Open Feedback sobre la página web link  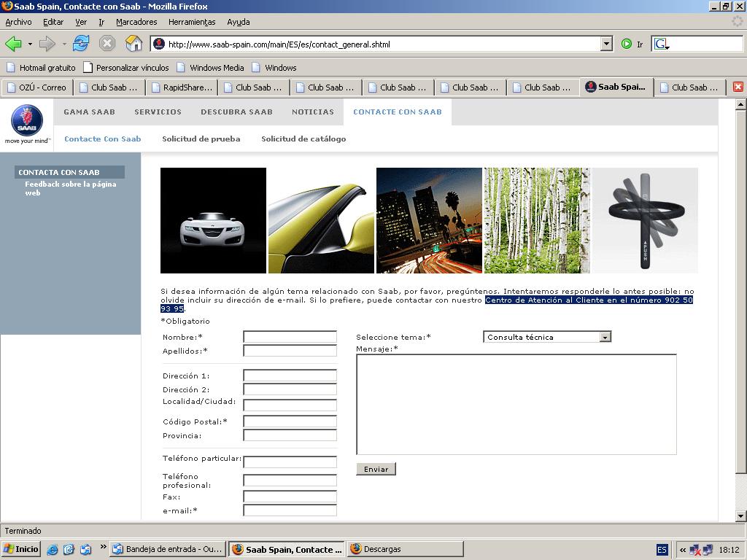coord(71,189)
